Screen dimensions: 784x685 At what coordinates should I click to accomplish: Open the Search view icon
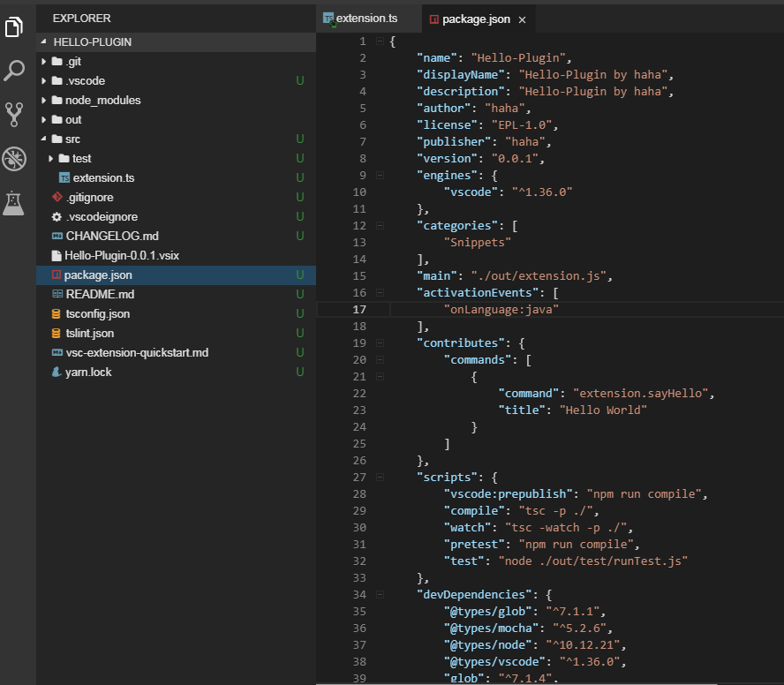12,71
